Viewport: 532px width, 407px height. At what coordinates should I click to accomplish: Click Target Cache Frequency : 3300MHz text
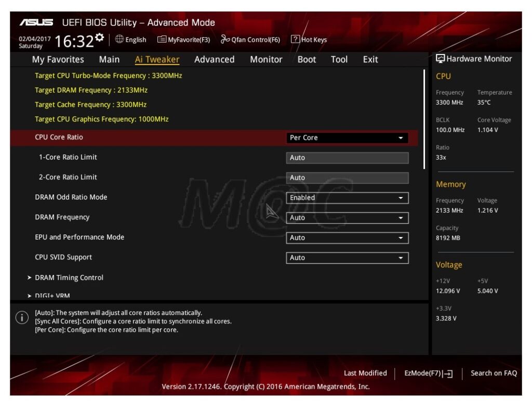(90, 104)
